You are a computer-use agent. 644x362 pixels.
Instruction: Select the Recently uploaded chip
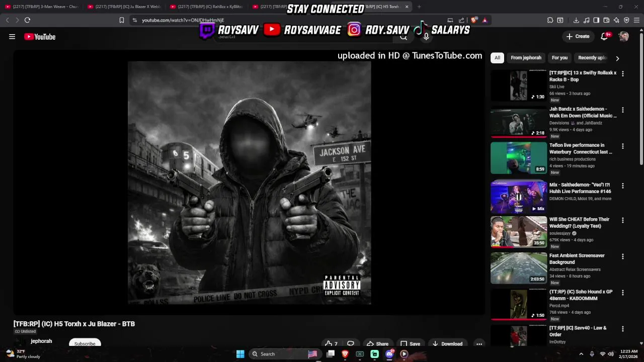click(592, 58)
